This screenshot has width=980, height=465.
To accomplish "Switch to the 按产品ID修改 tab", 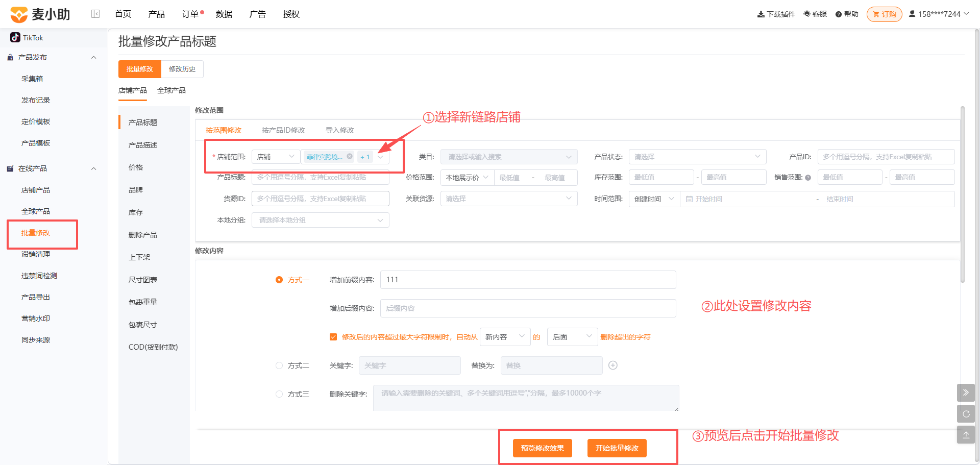I will point(283,130).
